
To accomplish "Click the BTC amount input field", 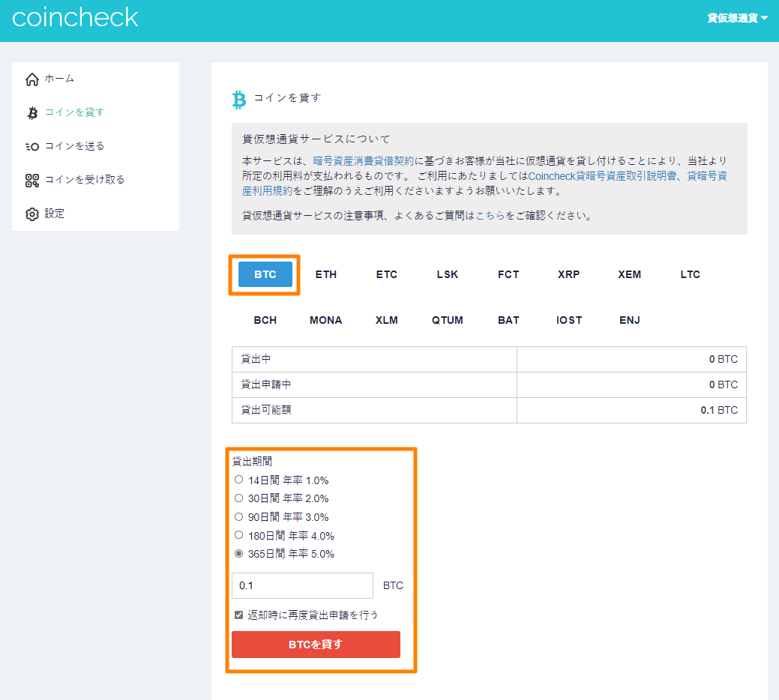I will 302,585.
